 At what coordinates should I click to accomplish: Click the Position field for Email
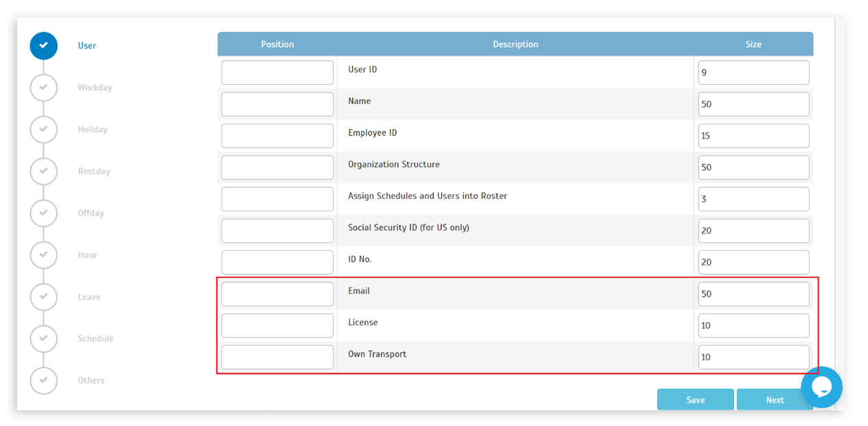277,294
